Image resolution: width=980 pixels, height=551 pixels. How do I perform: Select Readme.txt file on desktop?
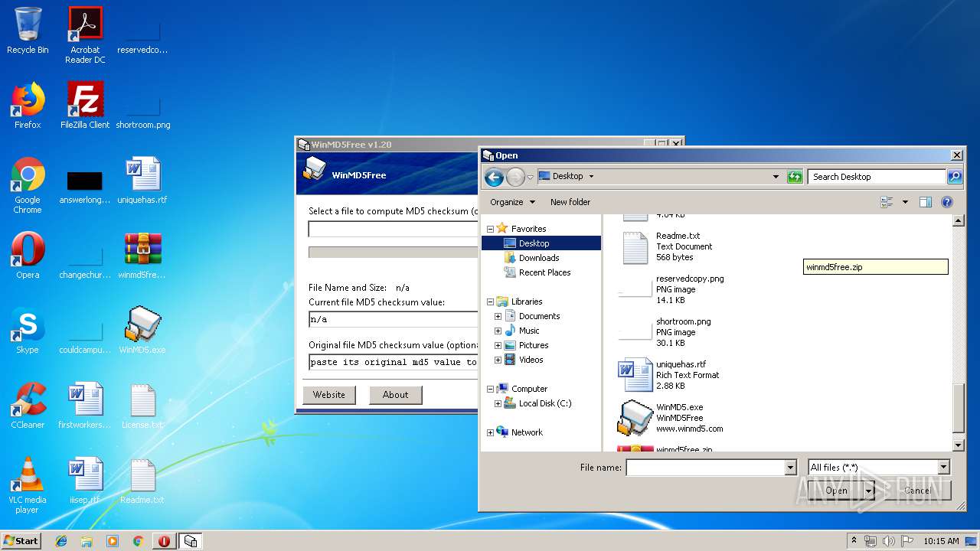142,481
